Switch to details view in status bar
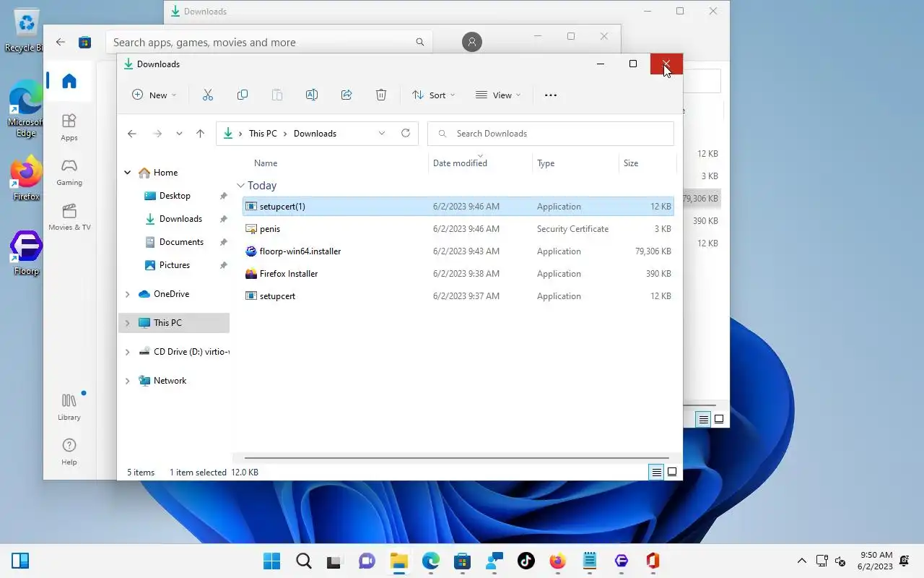This screenshot has width=924, height=578. coord(656,473)
